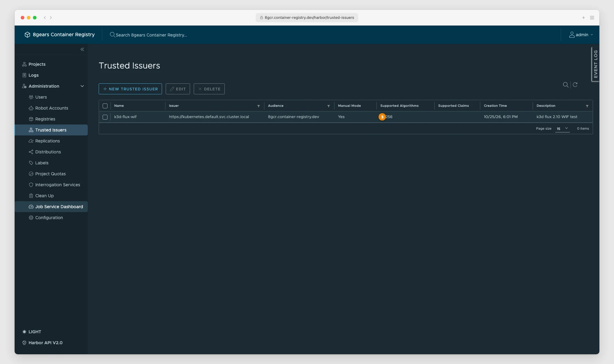Click the Clean Up trash icon
This screenshot has width=614, height=364.
(31, 196)
